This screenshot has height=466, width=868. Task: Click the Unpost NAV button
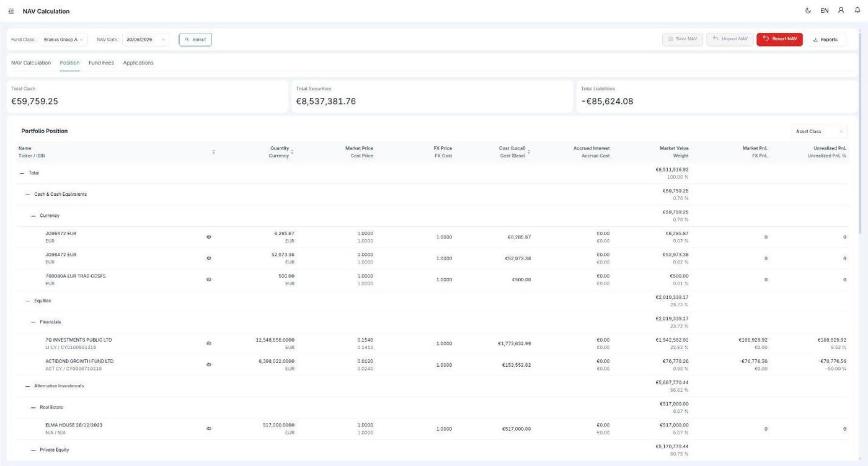[x=730, y=39]
